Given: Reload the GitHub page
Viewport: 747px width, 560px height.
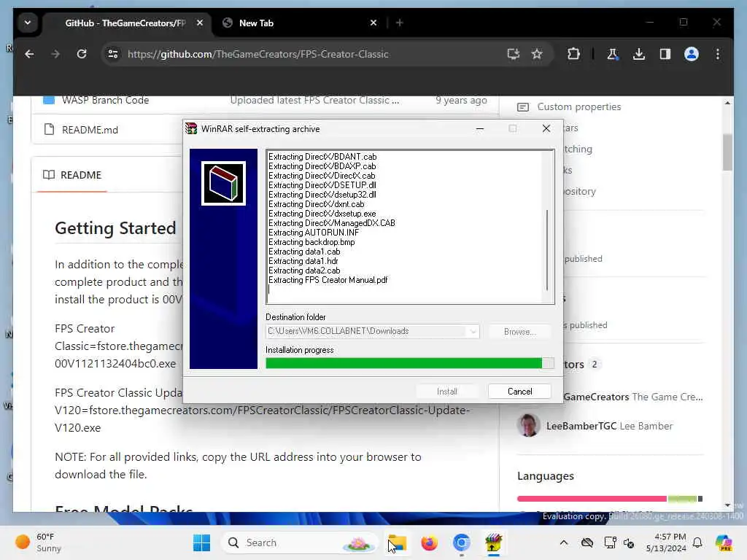Looking at the screenshot, I should [82, 54].
